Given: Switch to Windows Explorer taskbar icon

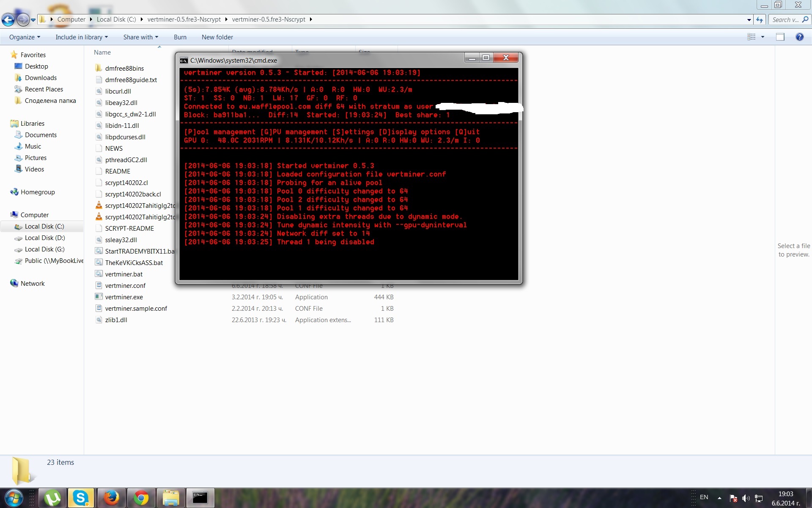Looking at the screenshot, I should 170,498.
